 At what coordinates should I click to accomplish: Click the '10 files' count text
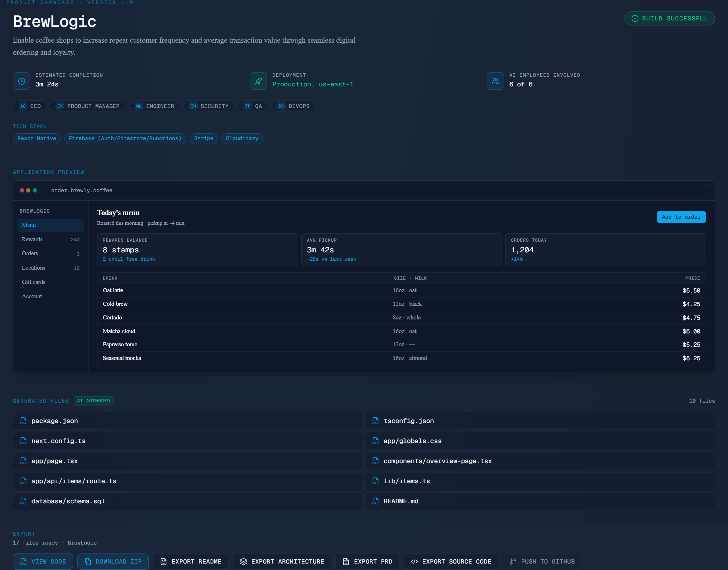tap(702, 401)
